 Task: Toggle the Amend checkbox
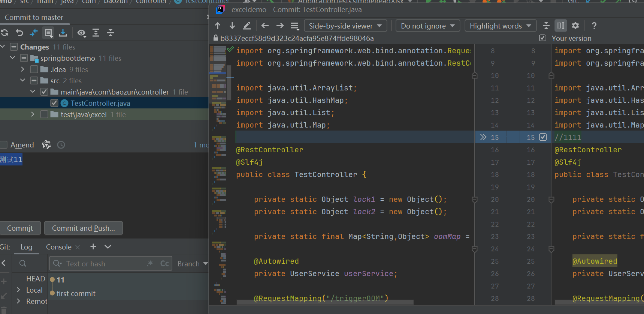[4, 145]
